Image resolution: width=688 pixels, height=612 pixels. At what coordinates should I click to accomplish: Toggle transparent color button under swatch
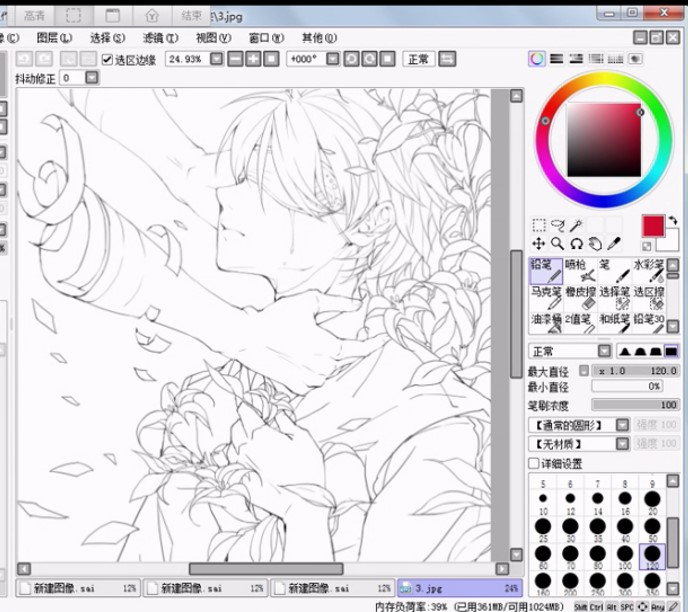point(646,247)
